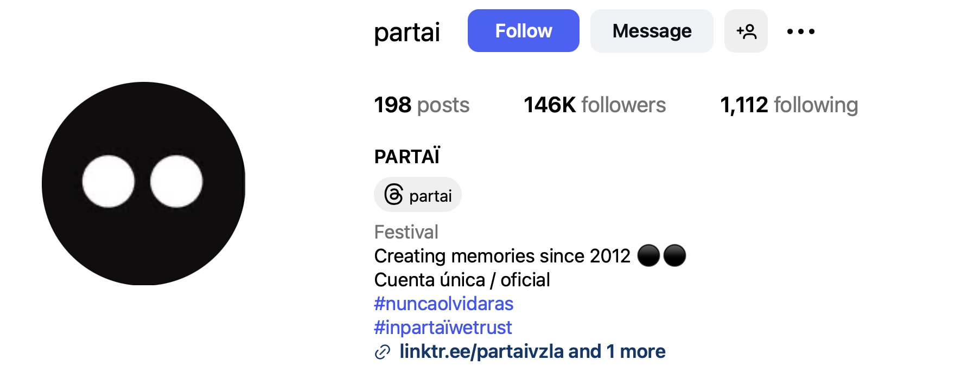Open the #nuncaolvidaras hashtag
The height and width of the screenshot is (385, 980).
pyautogui.click(x=444, y=304)
